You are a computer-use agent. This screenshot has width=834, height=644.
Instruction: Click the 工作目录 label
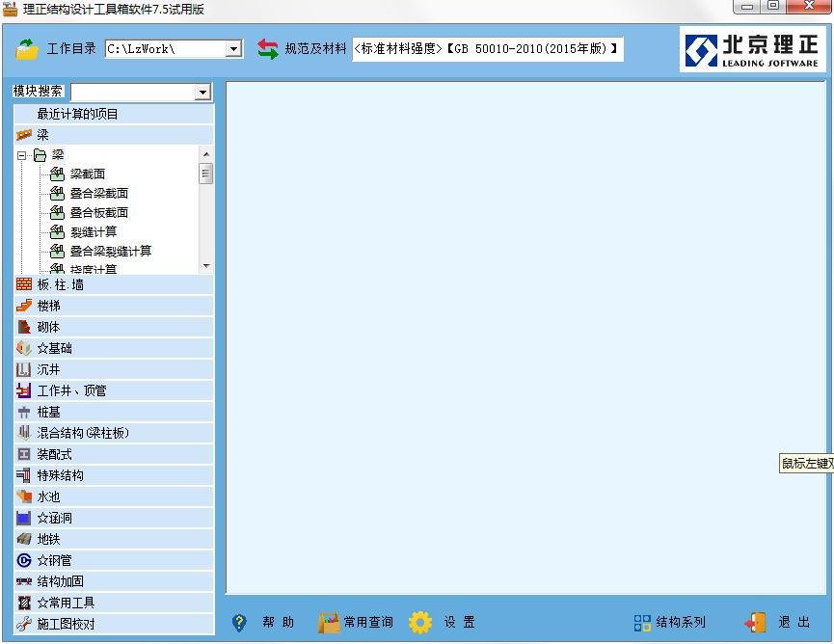tap(71, 49)
